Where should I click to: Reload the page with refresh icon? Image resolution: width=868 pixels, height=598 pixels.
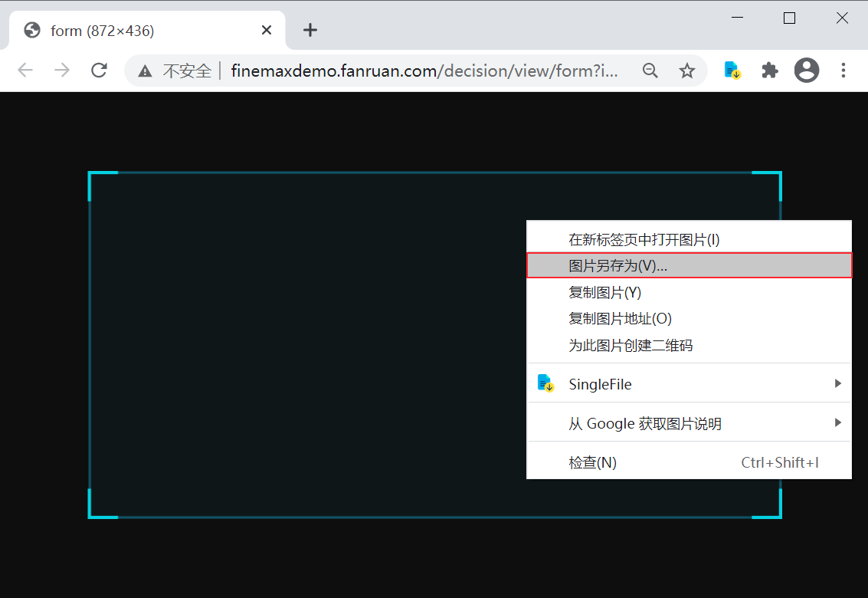[99, 71]
